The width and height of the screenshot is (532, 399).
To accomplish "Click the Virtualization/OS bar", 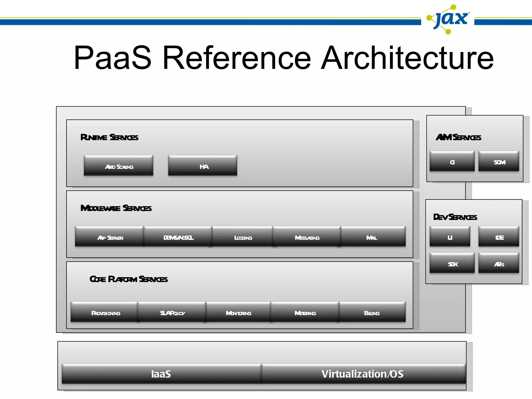I will (363, 374).
